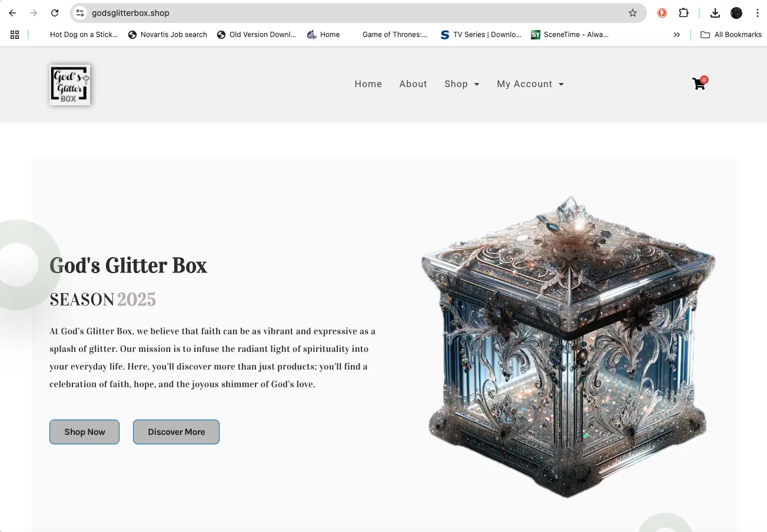Open the browser Extensions puzzle icon
767x532 pixels.
pos(683,13)
